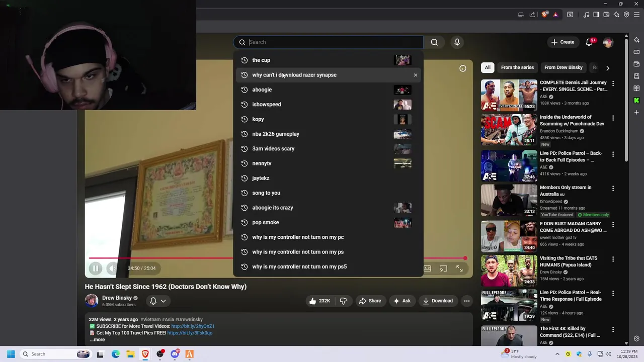
Task: Choose 'ishowspeed' search suggestion
Action: (x=329, y=105)
